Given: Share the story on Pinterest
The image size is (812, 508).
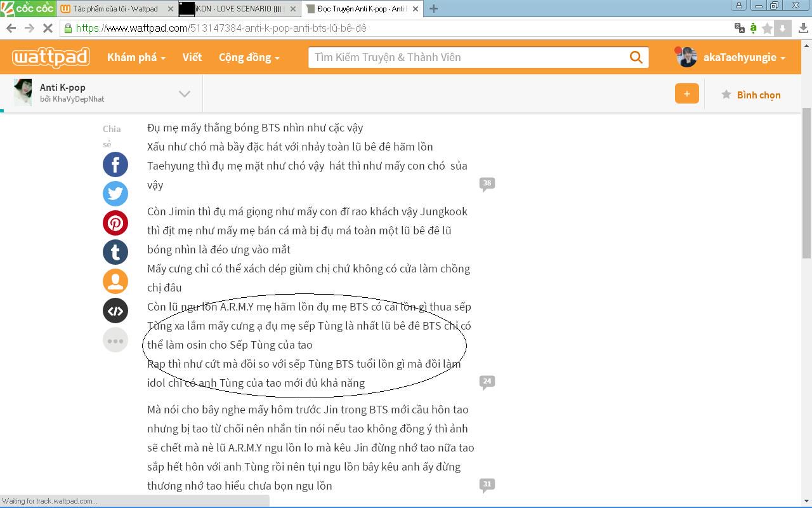Looking at the screenshot, I should point(115,223).
